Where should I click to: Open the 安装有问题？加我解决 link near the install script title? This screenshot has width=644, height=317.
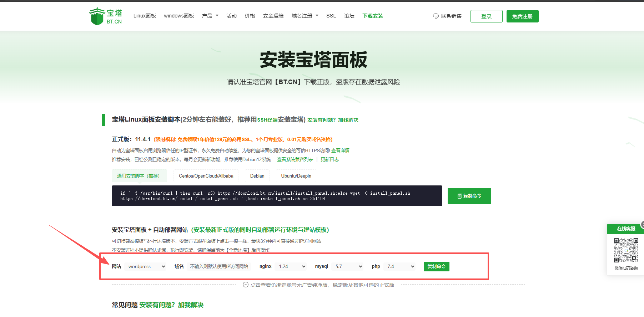[x=333, y=120]
